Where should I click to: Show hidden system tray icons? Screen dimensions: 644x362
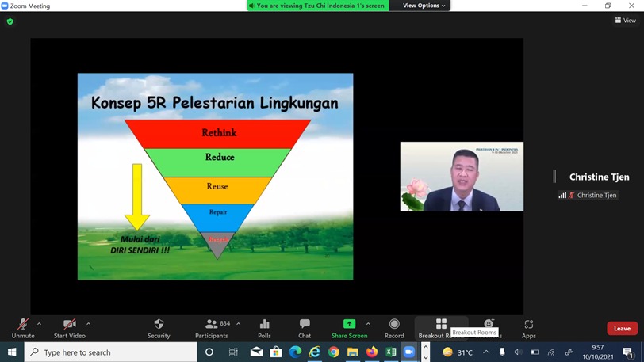coord(486,352)
